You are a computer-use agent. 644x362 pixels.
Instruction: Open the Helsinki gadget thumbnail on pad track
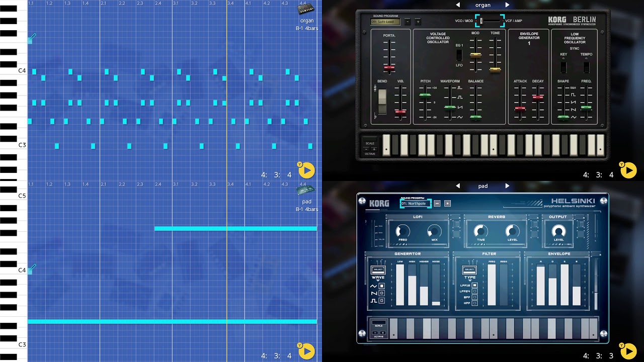click(x=306, y=191)
